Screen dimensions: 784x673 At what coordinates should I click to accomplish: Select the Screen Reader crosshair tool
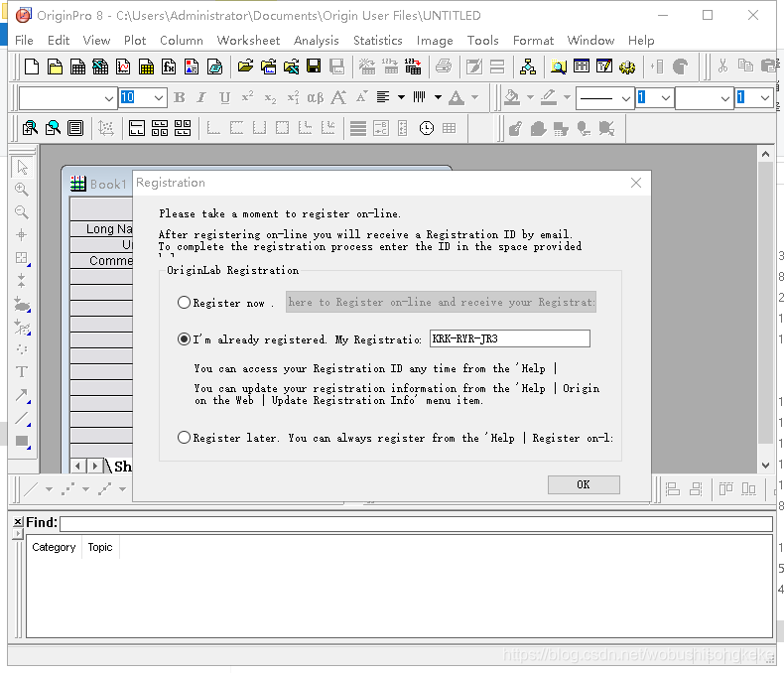22,234
